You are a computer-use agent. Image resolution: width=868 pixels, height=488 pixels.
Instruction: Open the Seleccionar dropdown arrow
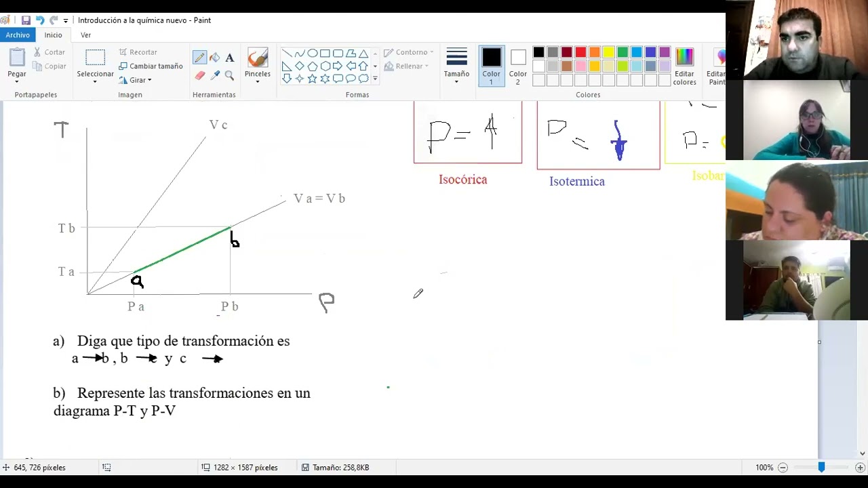(x=95, y=82)
